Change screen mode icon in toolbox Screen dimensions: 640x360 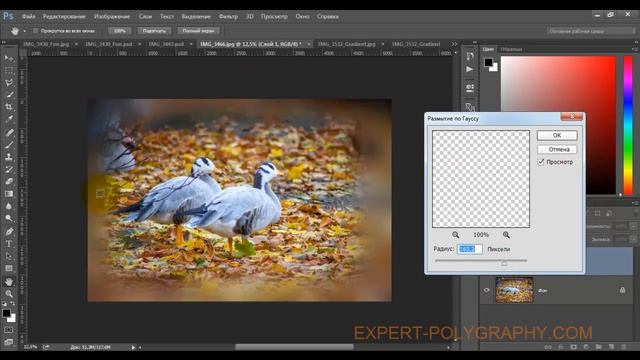(9, 342)
